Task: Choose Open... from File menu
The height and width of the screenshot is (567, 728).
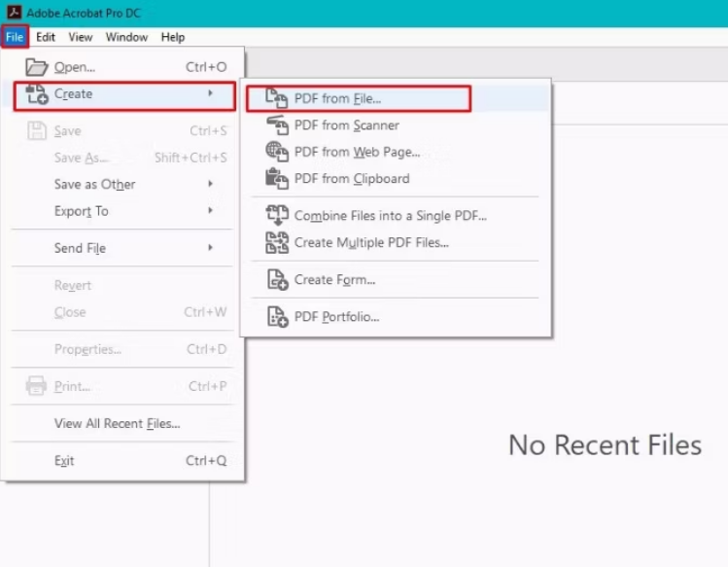Action: coord(122,67)
